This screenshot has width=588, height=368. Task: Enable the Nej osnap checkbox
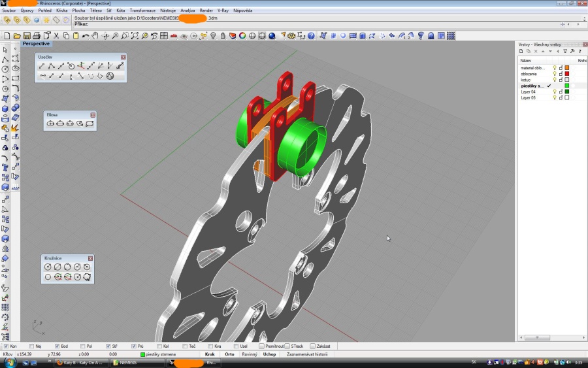click(31, 346)
